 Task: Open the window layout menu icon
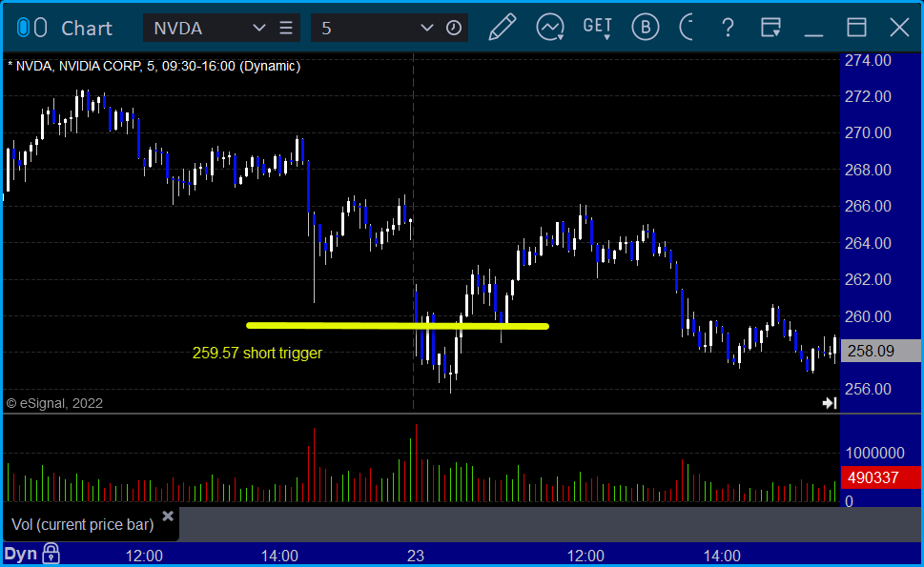(x=770, y=28)
